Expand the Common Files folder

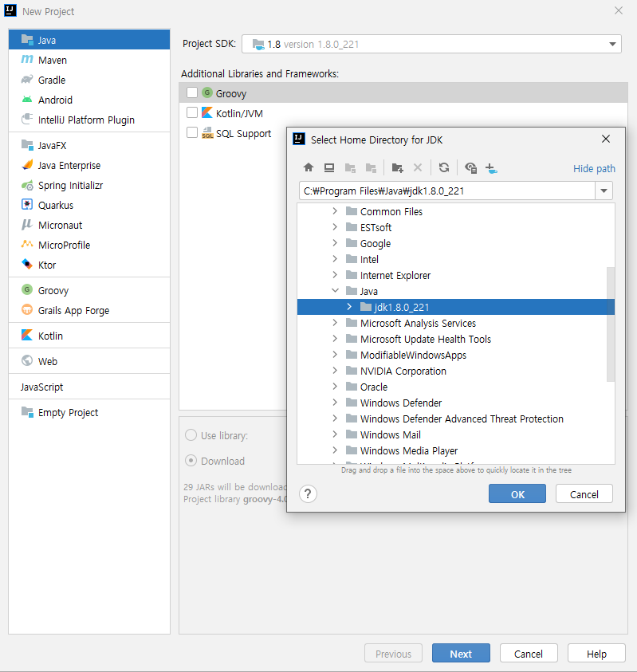point(335,211)
